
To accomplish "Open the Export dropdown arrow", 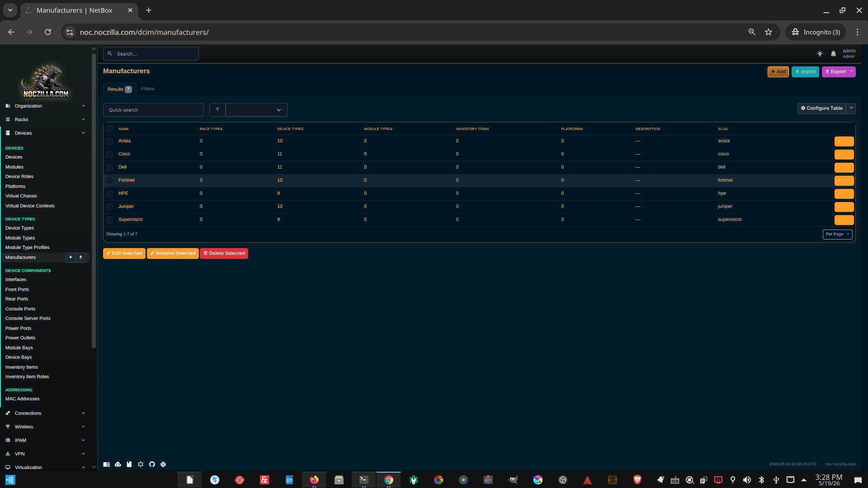I will point(851,71).
